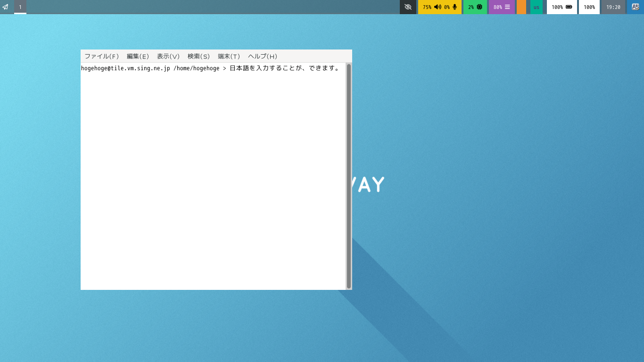Click the 'us' keyboard layout indicator

click(x=537, y=7)
